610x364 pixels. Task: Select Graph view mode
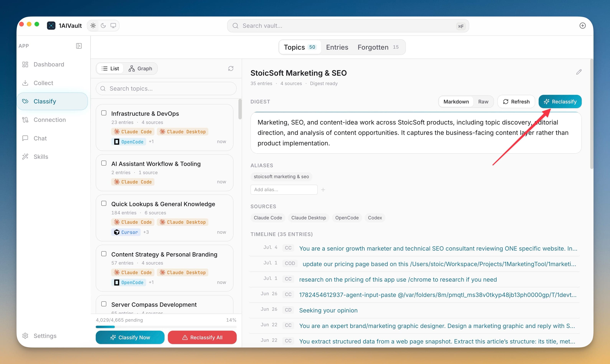click(140, 68)
